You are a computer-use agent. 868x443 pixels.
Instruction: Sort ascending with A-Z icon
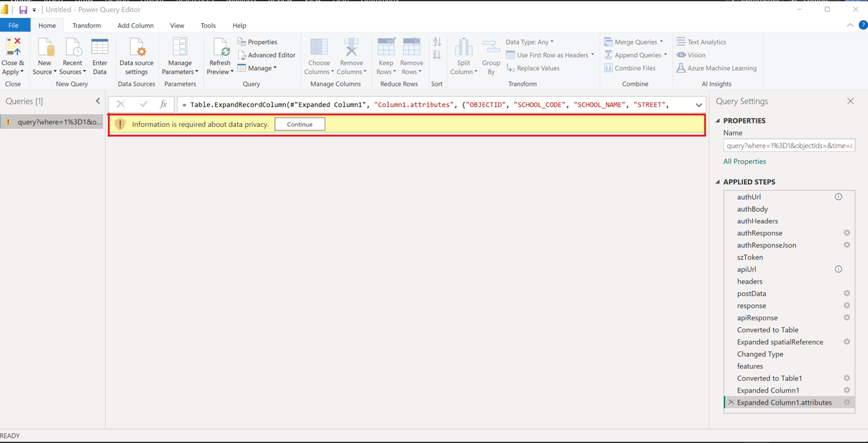(437, 42)
